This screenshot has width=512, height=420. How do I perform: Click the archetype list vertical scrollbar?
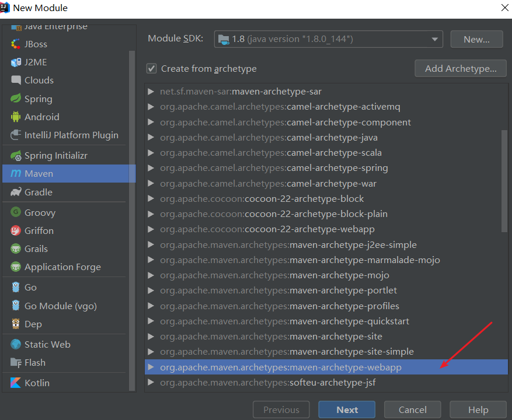pos(505,181)
